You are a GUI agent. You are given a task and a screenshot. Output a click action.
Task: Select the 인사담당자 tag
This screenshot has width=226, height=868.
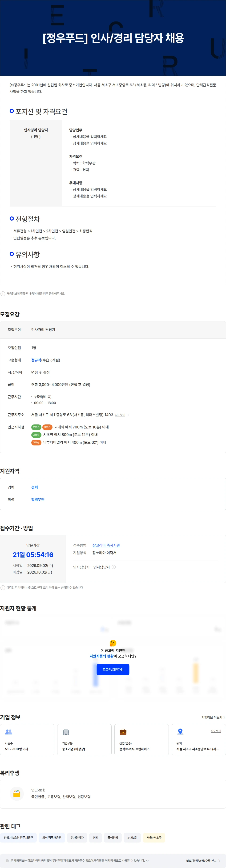77,838
